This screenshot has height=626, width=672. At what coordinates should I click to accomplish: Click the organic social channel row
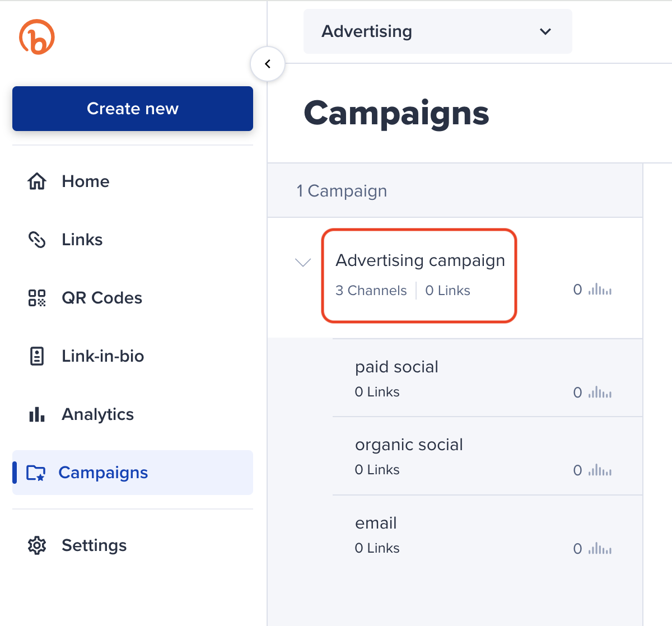pyautogui.click(x=409, y=445)
